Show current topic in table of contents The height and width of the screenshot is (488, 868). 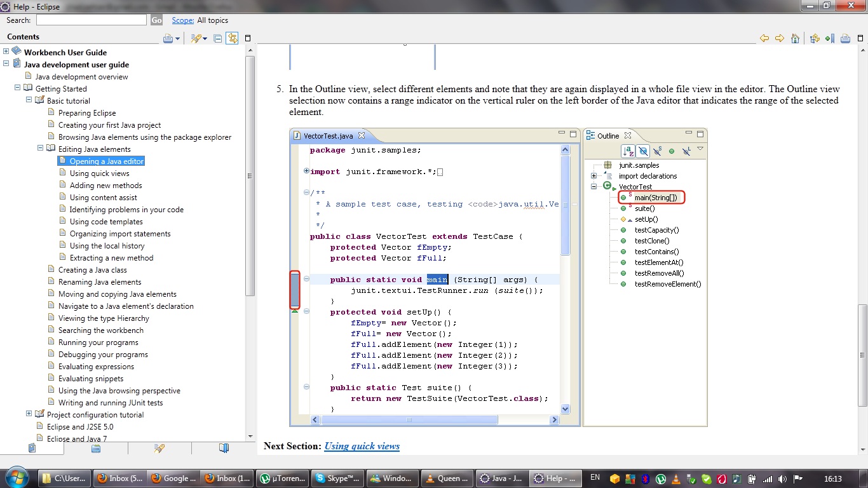coord(815,39)
